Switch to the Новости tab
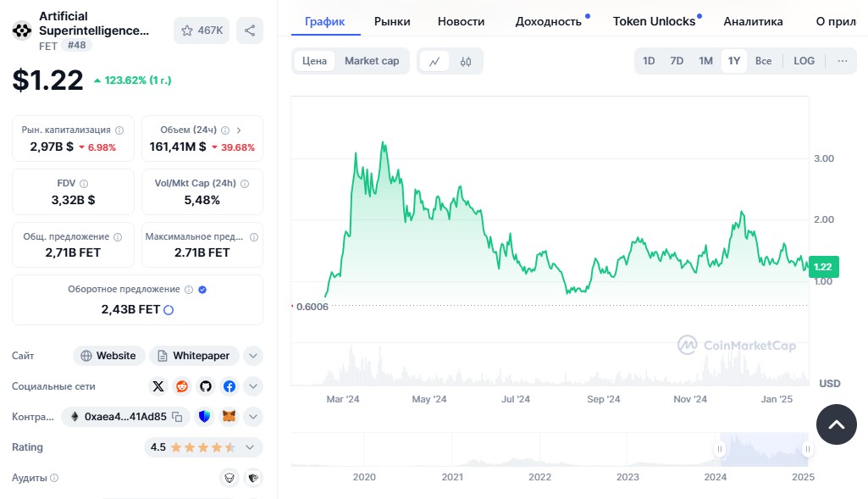Screen dimensions: 868x499 (x=462, y=21)
